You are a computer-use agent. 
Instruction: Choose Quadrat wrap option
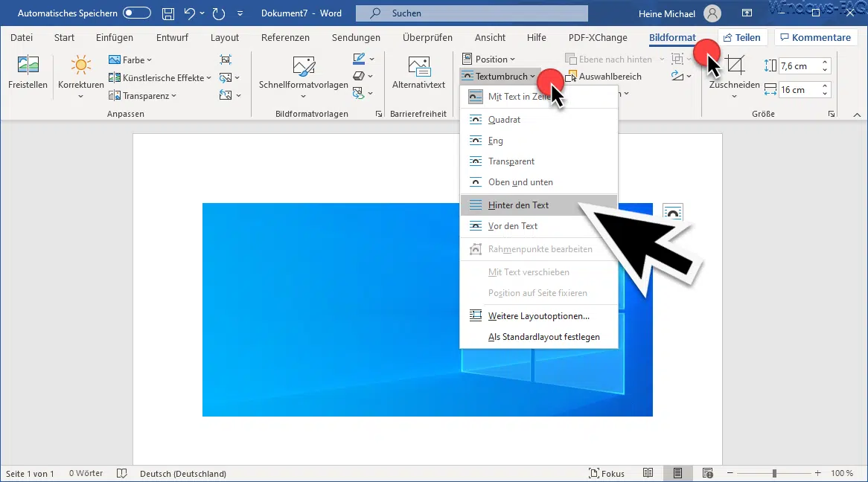click(x=539, y=120)
